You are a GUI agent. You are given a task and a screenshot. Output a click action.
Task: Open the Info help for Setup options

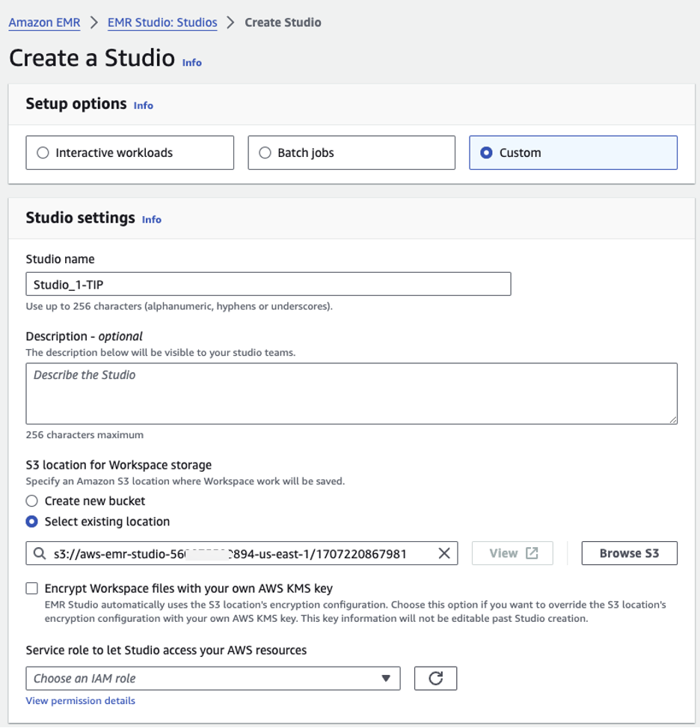pyautogui.click(x=143, y=105)
